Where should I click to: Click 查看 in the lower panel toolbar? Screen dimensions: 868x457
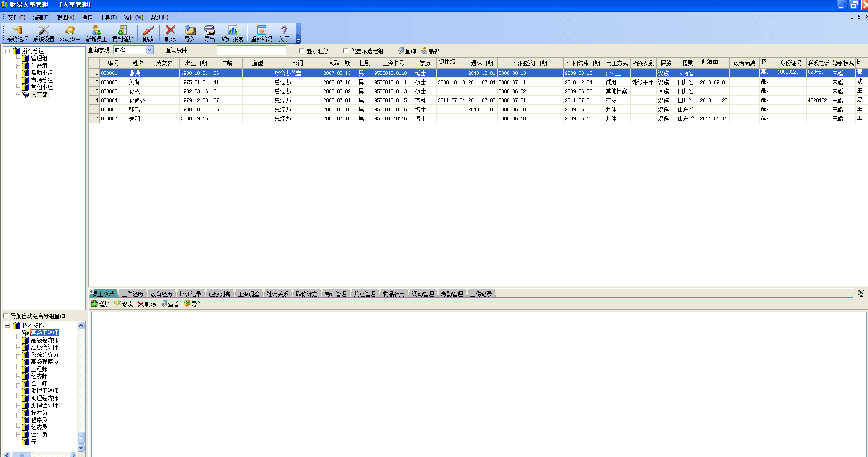170,304
